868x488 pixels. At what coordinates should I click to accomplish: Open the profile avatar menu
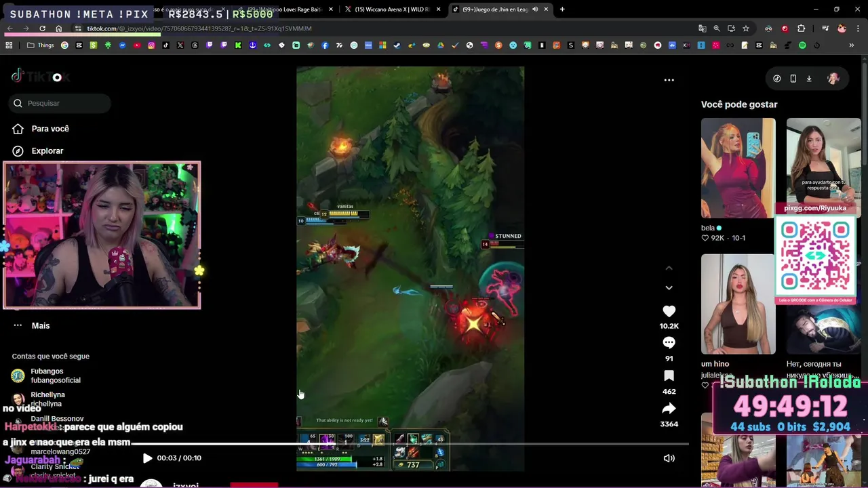tap(833, 79)
